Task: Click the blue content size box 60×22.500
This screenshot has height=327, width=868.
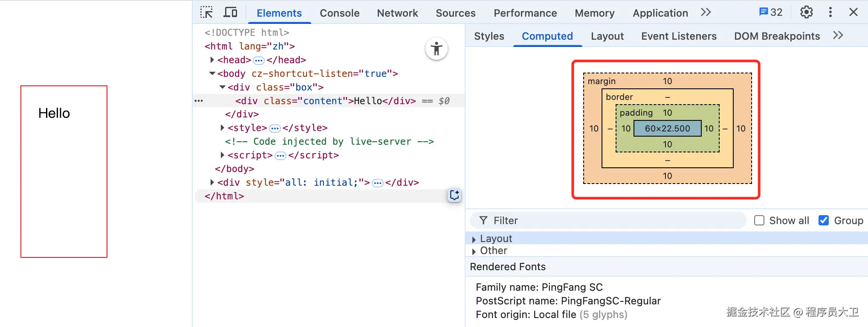Action: (667, 128)
